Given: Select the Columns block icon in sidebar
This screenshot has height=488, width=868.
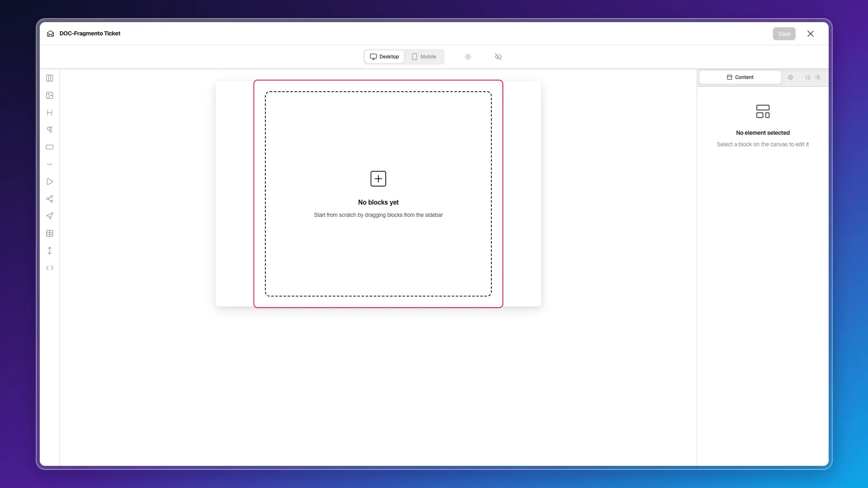Looking at the screenshot, I should pyautogui.click(x=50, y=78).
